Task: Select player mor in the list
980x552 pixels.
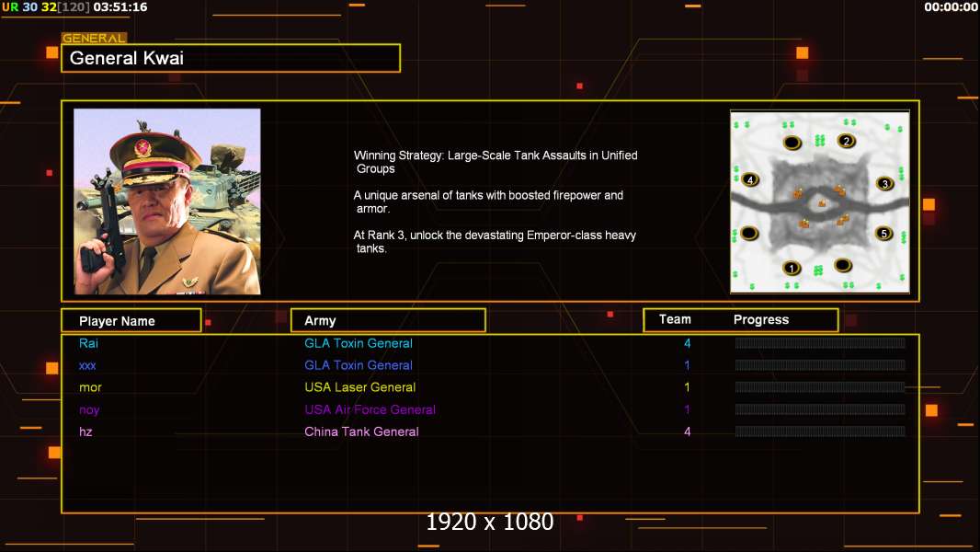Action: (x=90, y=387)
